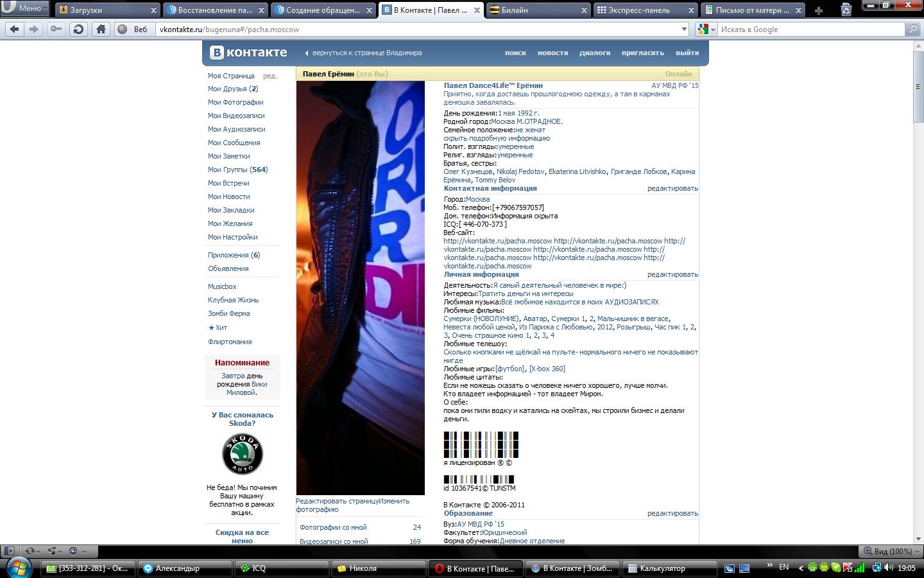Click поиск in the VK header
This screenshot has width=924, height=578.
[x=515, y=53]
